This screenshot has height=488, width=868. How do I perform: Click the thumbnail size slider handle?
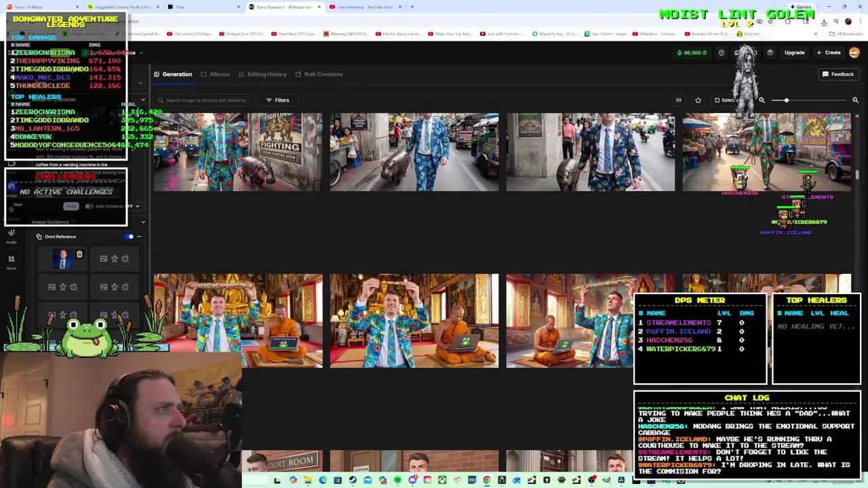coord(787,100)
